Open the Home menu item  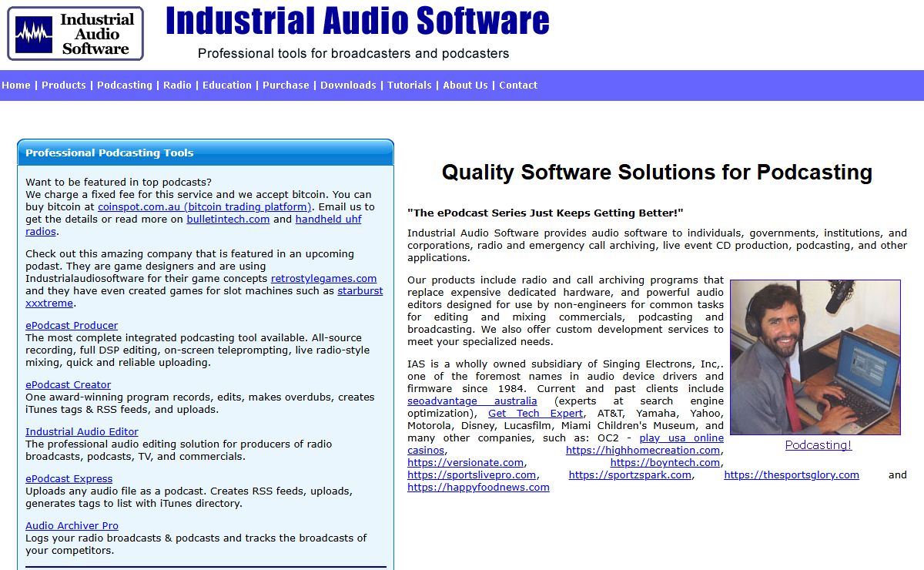pyautogui.click(x=16, y=85)
